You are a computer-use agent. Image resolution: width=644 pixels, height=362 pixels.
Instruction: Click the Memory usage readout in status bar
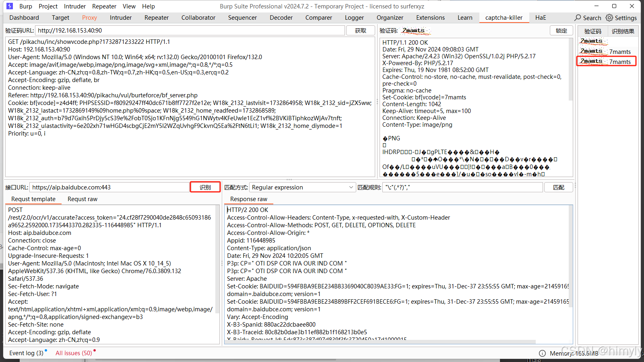574,353
